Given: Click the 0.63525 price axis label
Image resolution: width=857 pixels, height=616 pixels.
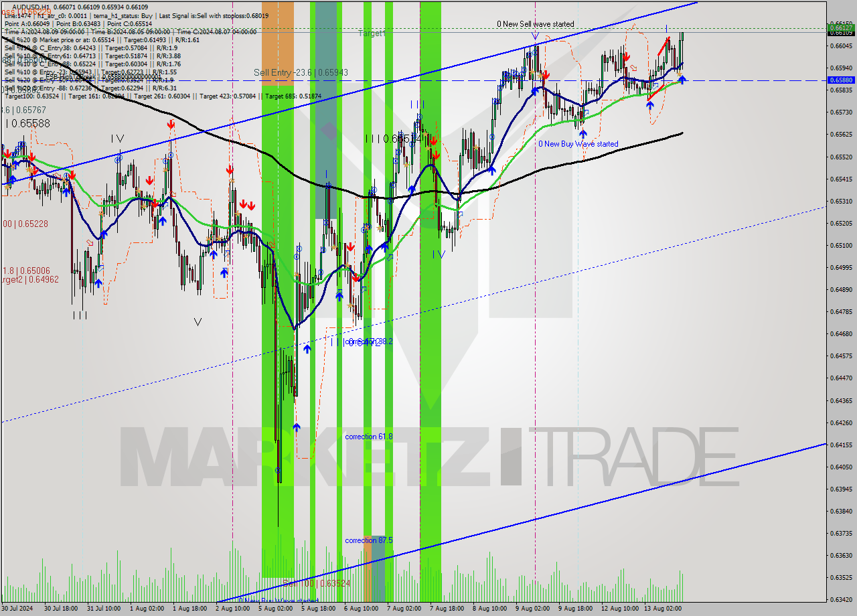Looking at the screenshot, I should pyautogui.click(x=842, y=578).
